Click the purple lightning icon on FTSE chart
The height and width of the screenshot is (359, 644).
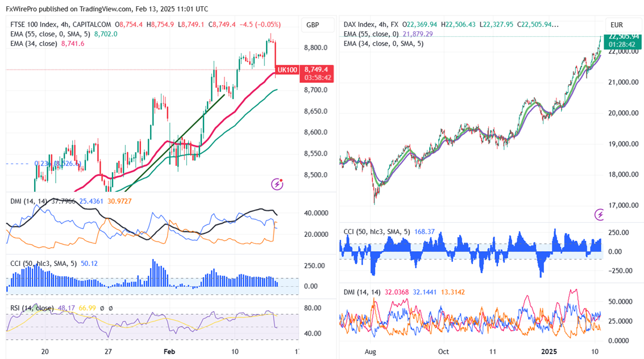click(x=277, y=183)
